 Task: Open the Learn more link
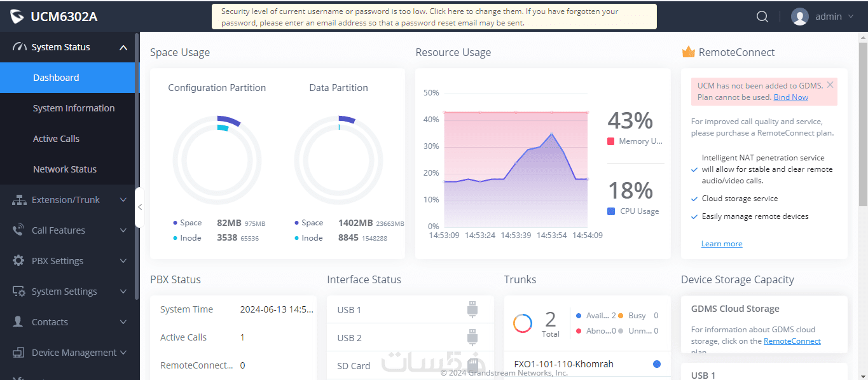pos(722,244)
